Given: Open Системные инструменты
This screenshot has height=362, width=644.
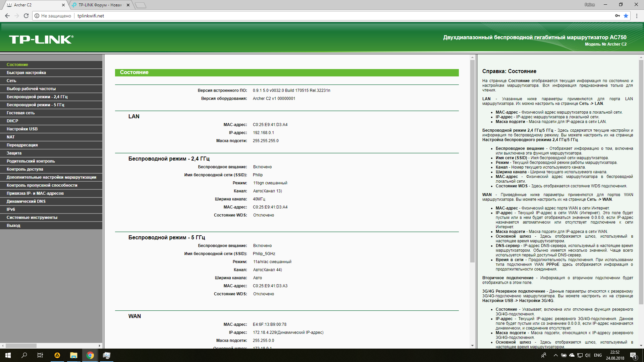Looking at the screenshot, I should [51, 218].
